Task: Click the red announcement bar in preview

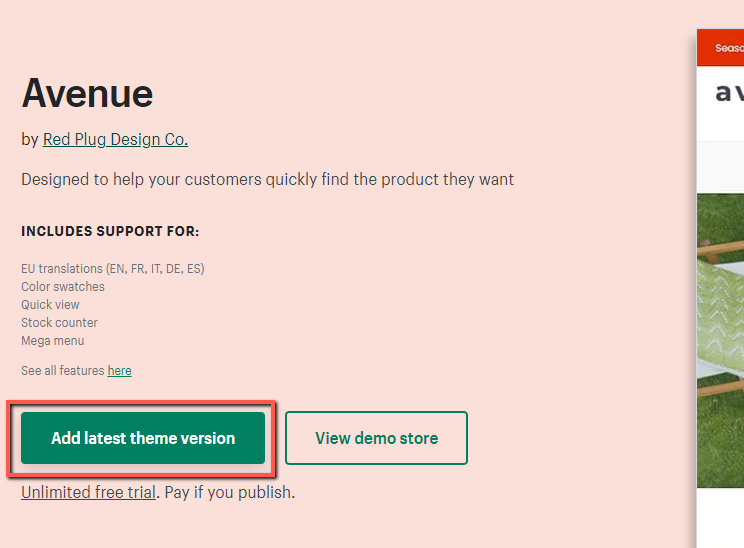Action: (721, 47)
